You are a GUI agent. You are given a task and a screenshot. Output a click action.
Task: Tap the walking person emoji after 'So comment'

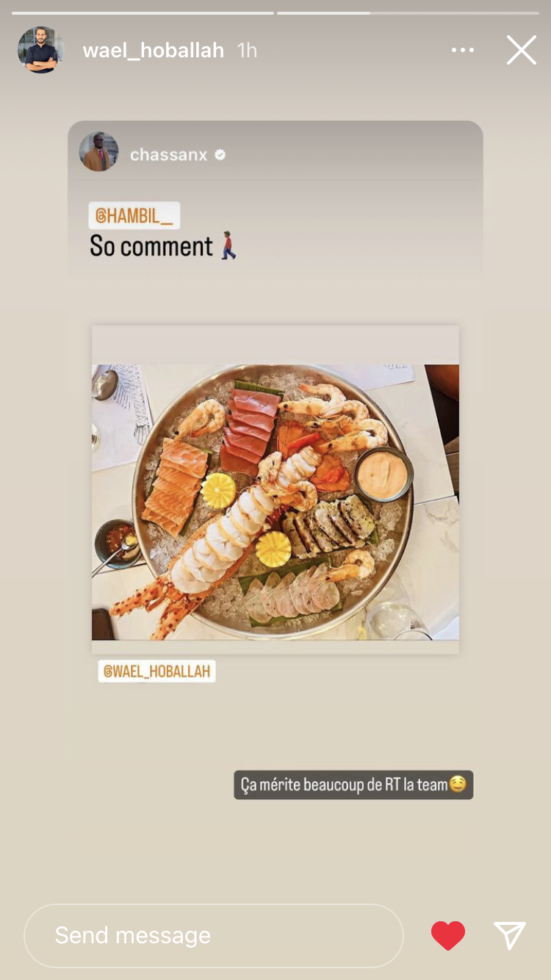[x=229, y=246]
